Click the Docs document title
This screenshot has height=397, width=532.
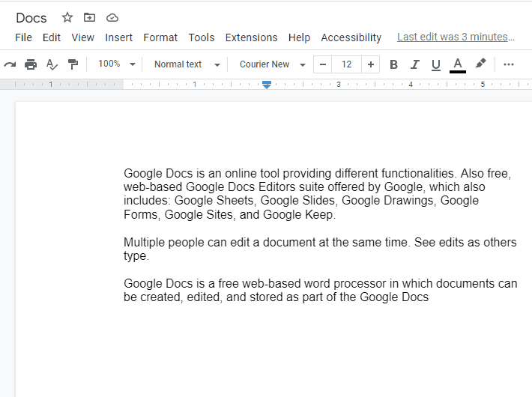click(x=31, y=18)
